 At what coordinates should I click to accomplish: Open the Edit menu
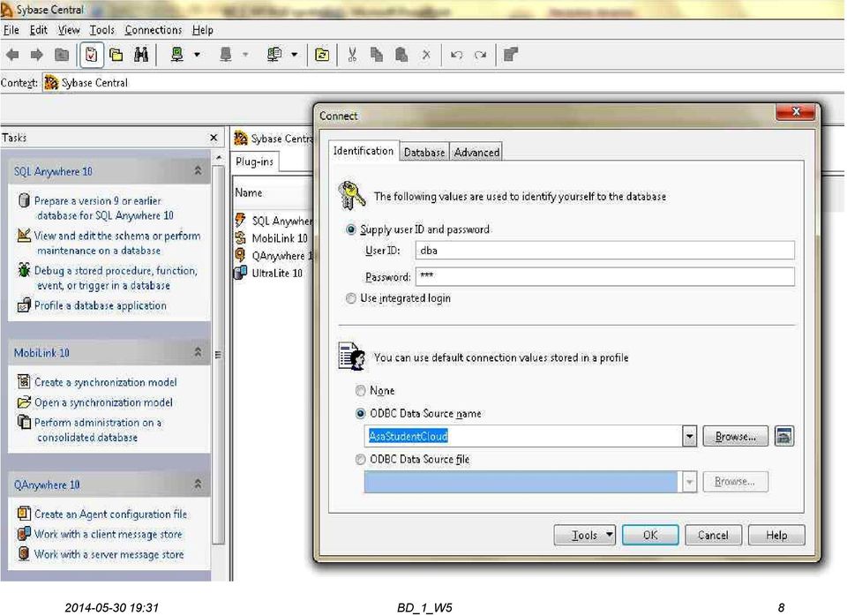pyautogui.click(x=38, y=30)
